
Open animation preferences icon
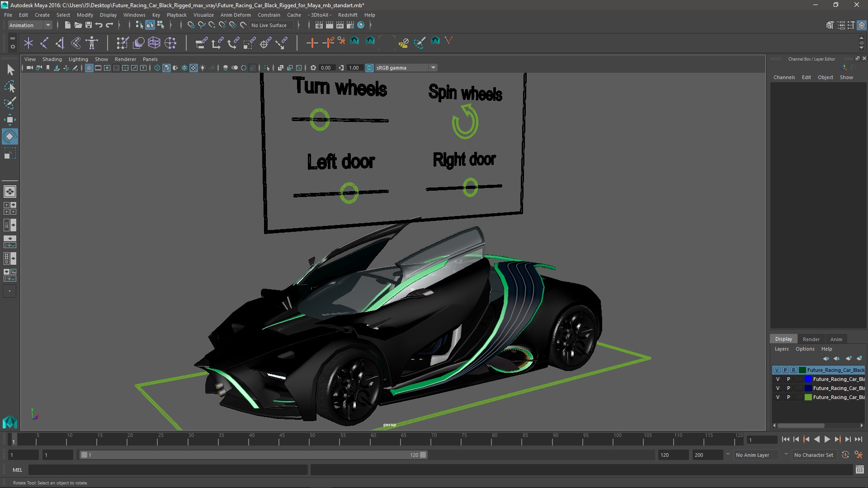pos(859,455)
